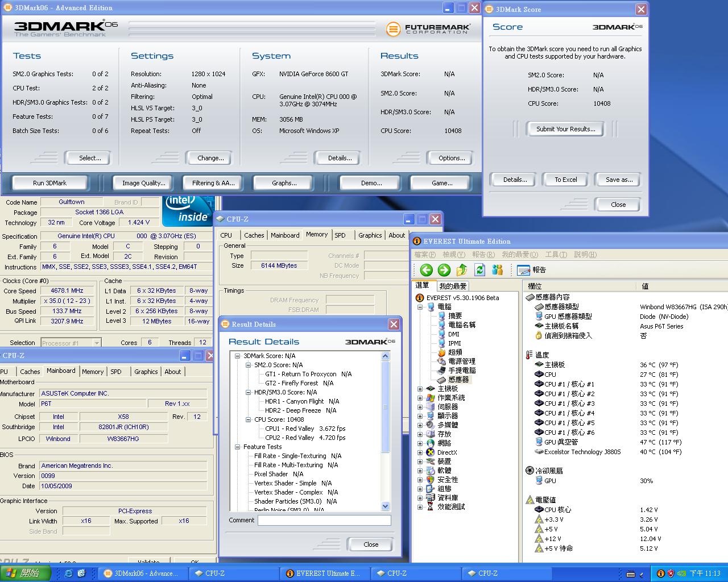Screen dimensions: 728x582
Task: Open the 手提電腦 laptop item
Action: pyautogui.click(x=462, y=371)
